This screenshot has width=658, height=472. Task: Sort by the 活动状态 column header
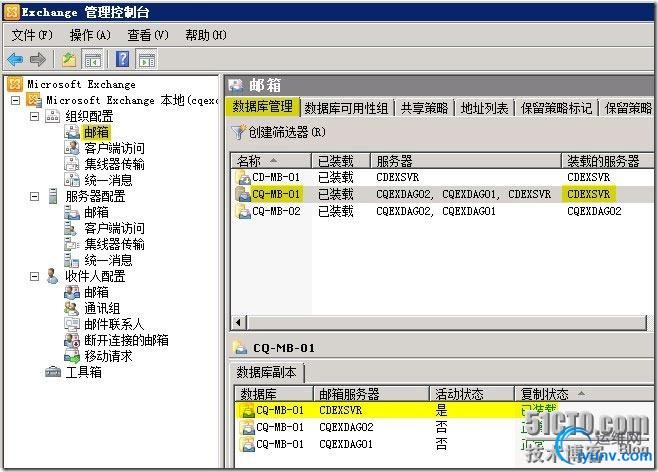coord(472,394)
